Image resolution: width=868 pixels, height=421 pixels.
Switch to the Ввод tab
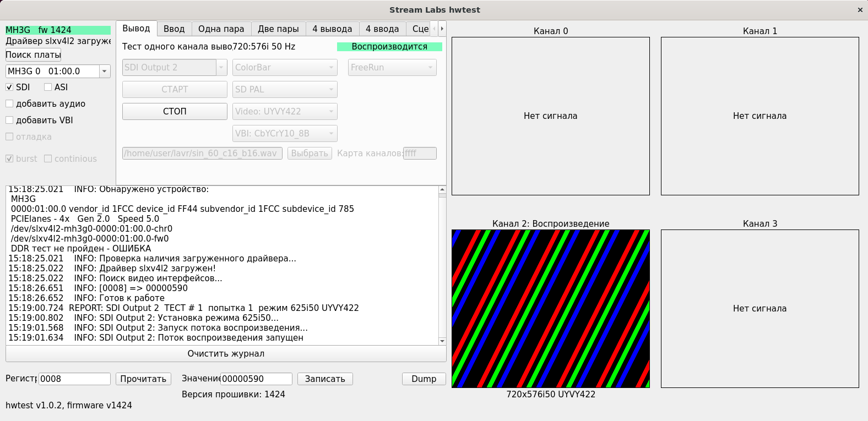174,29
